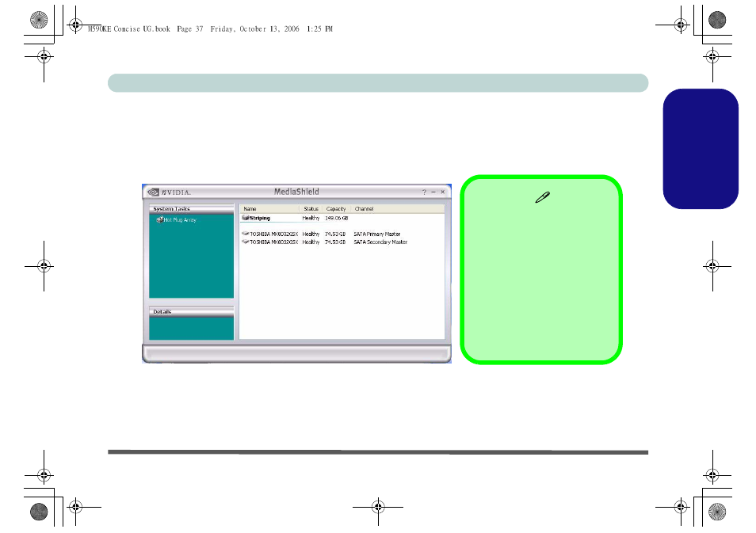This screenshot has height=533, width=756.
Task: Collapse the System Tasks panel header
Action: tap(192, 208)
